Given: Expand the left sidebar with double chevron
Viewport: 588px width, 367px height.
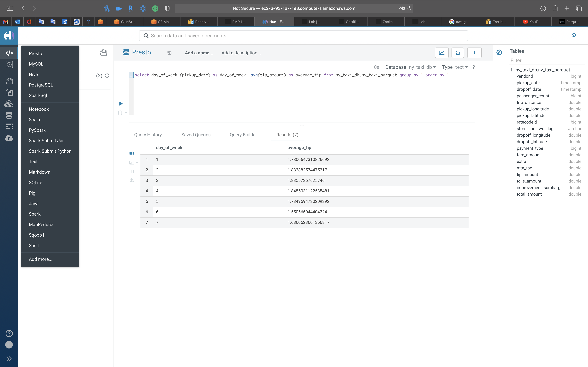Looking at the screenshot, I should (x=9, y=358).
